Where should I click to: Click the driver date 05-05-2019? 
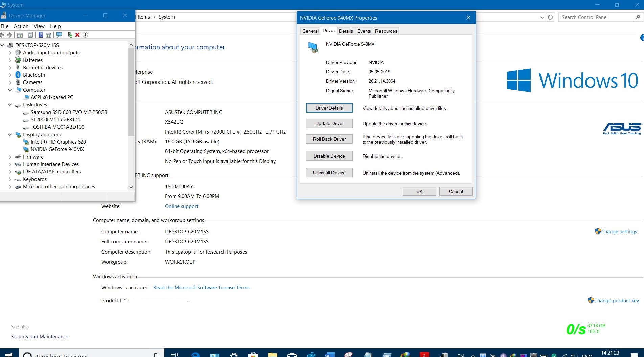tap(379, 72)
